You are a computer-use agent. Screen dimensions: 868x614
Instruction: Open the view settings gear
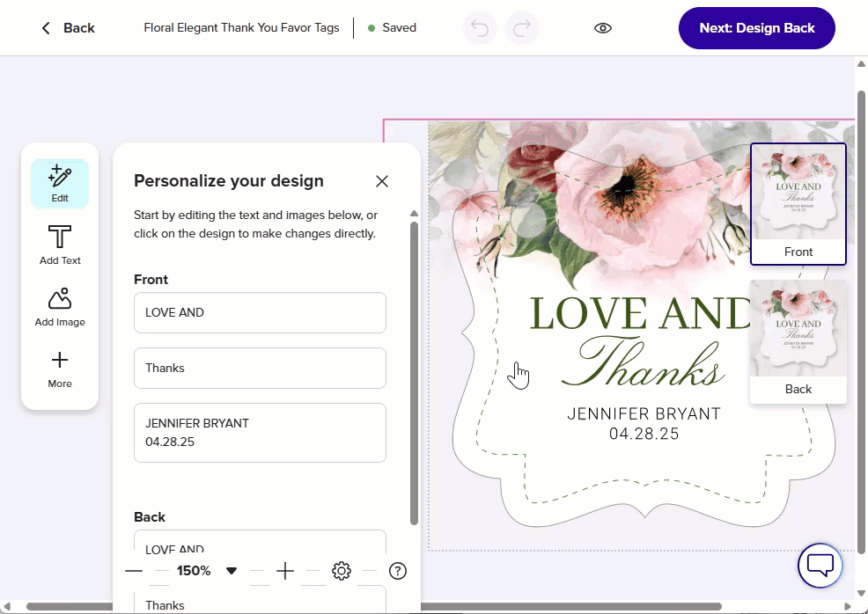pos(342,571)
